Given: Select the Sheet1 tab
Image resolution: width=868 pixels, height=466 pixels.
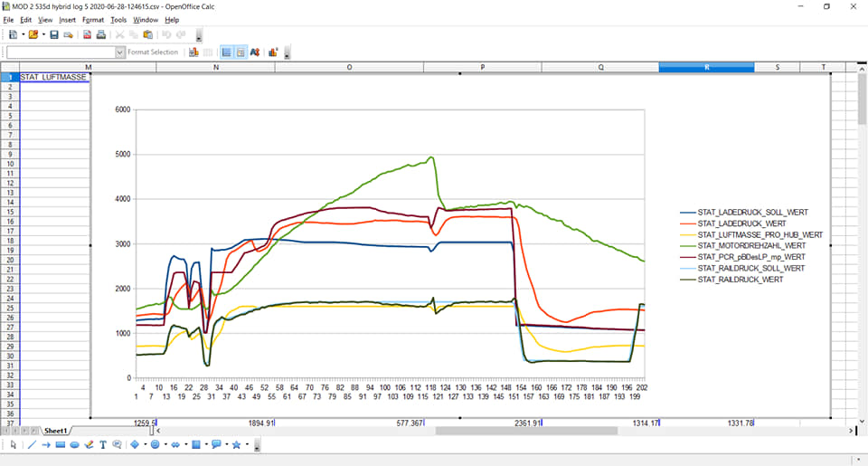Looking at the screenshot, I should pos(55,431).
